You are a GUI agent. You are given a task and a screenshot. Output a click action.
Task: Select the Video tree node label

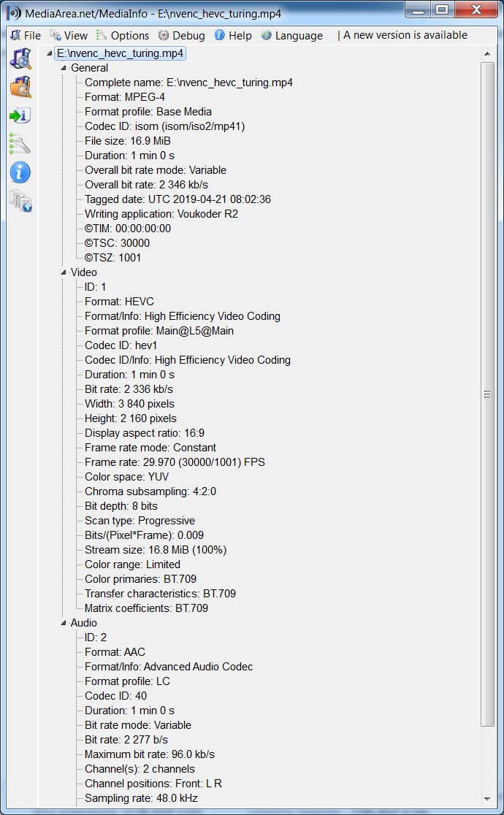(x=84, y=272)
